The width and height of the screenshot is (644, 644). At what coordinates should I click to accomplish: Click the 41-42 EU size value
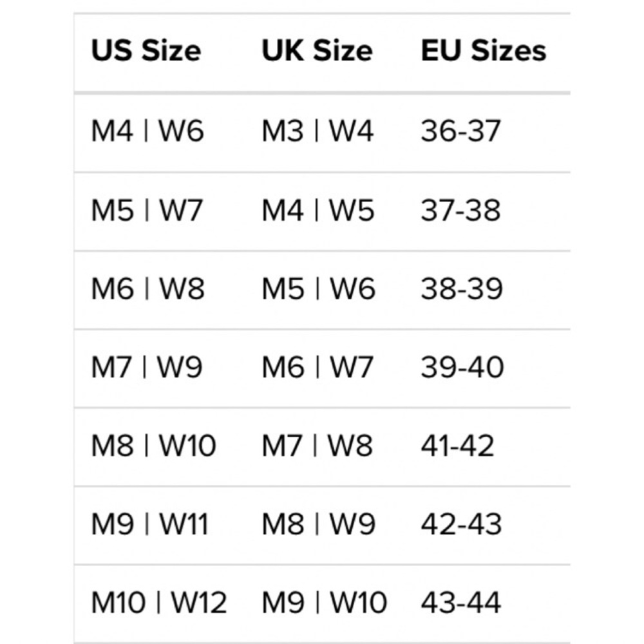click(x=457, y=446)
